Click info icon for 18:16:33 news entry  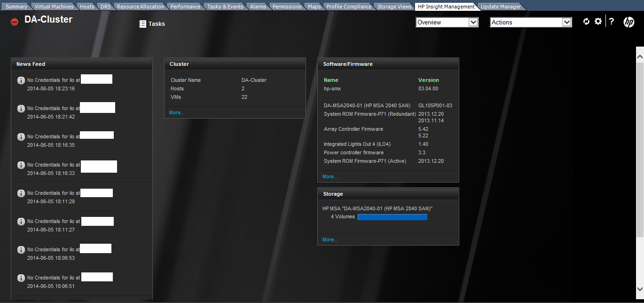point(21,165)
